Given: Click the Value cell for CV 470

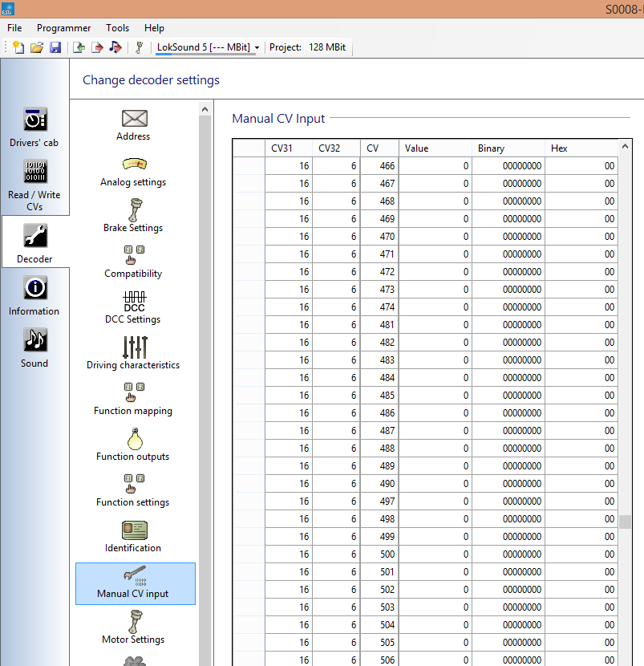Looking at the screenshot, I should pyautogui.click(x=435, y=237).
